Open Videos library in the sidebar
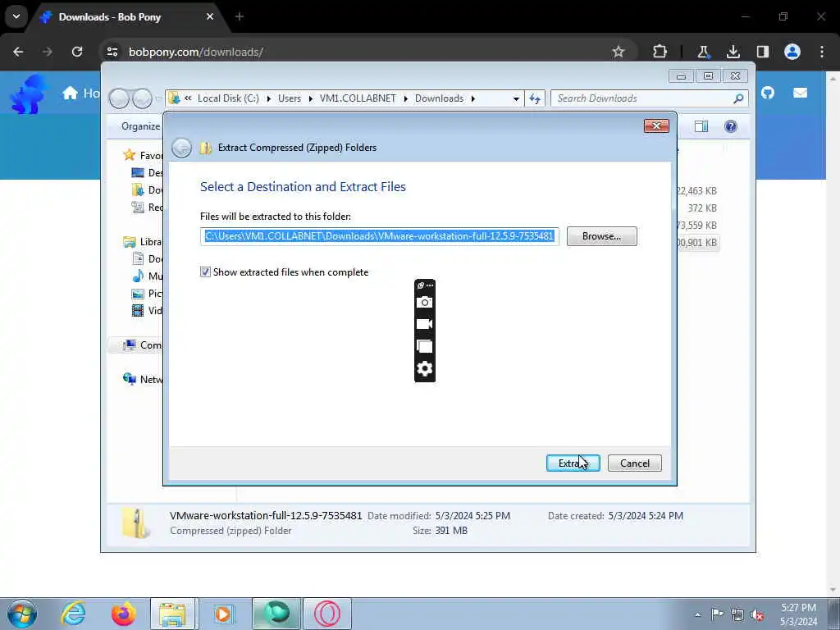The image size is (840, 630). (x=148, y=310)
